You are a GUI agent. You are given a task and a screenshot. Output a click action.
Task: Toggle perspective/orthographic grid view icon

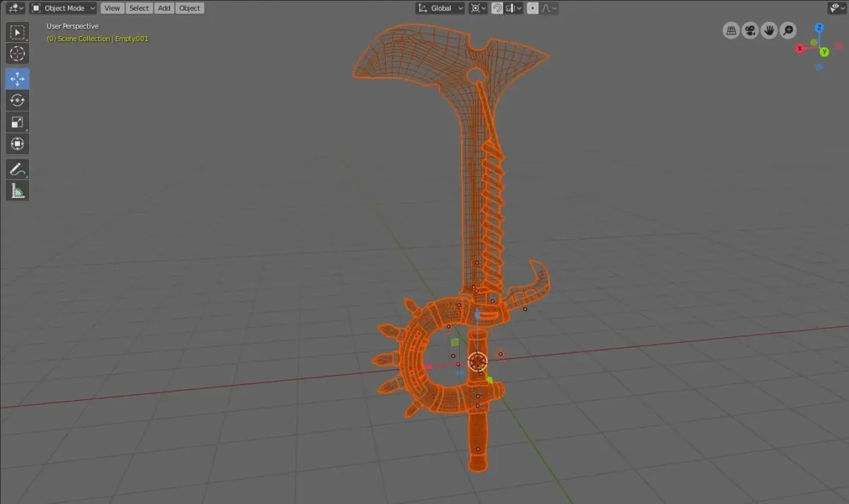point(732,30)
